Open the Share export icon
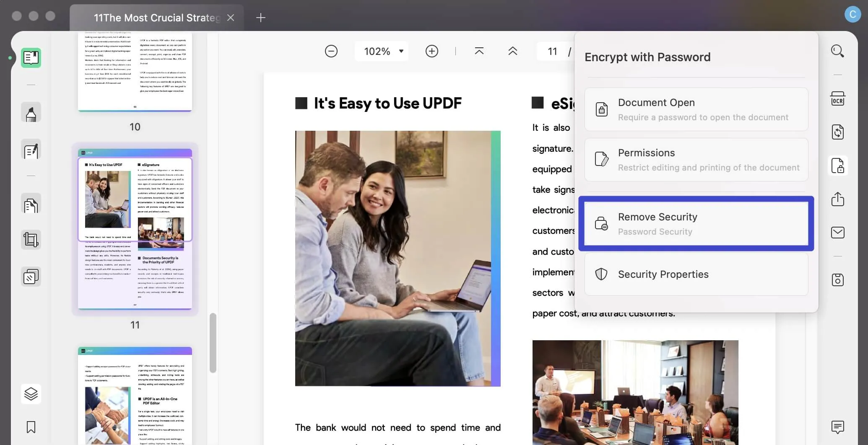The image size is (868, 445). pyautogui.click(x=837, y=199)
